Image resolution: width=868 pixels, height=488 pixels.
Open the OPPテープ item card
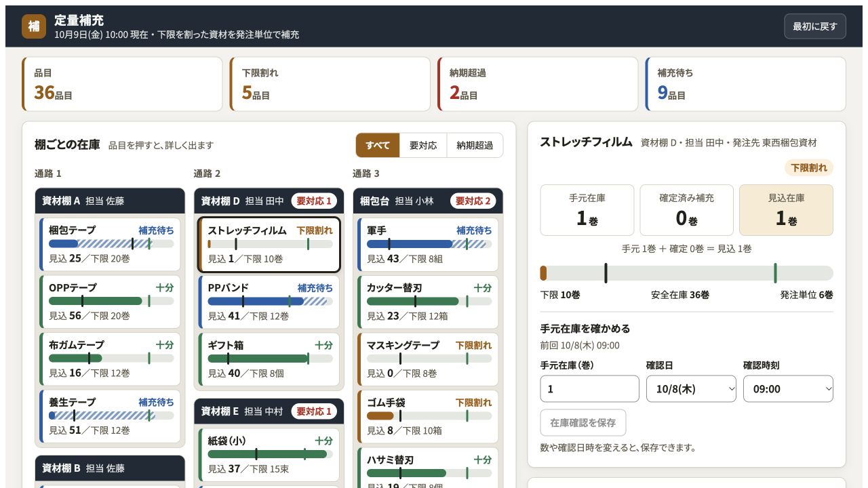(110, 302)
